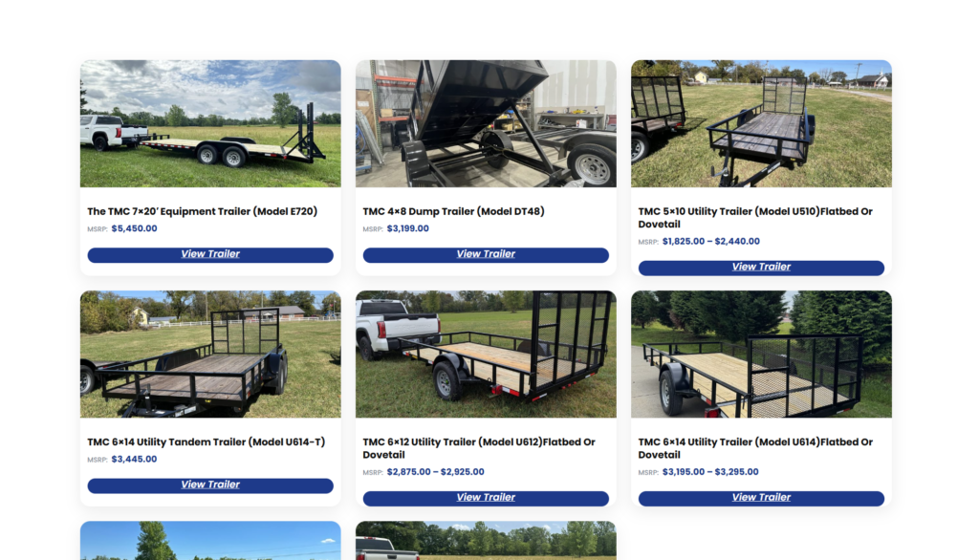Open the 7×20 Equipment Trailer E720 photo

coord(210,123)
